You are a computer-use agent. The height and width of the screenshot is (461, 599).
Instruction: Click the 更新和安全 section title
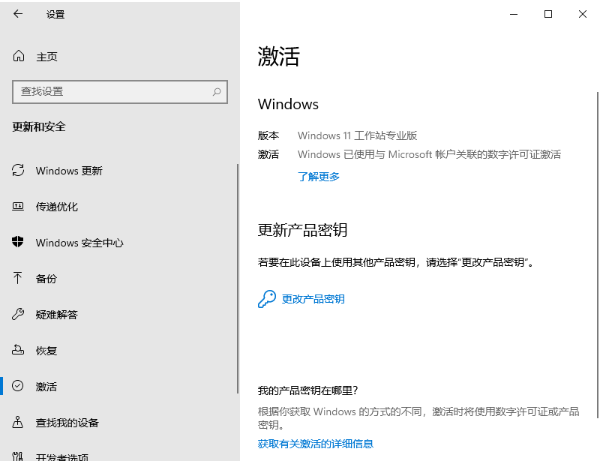tap(39, 126)
